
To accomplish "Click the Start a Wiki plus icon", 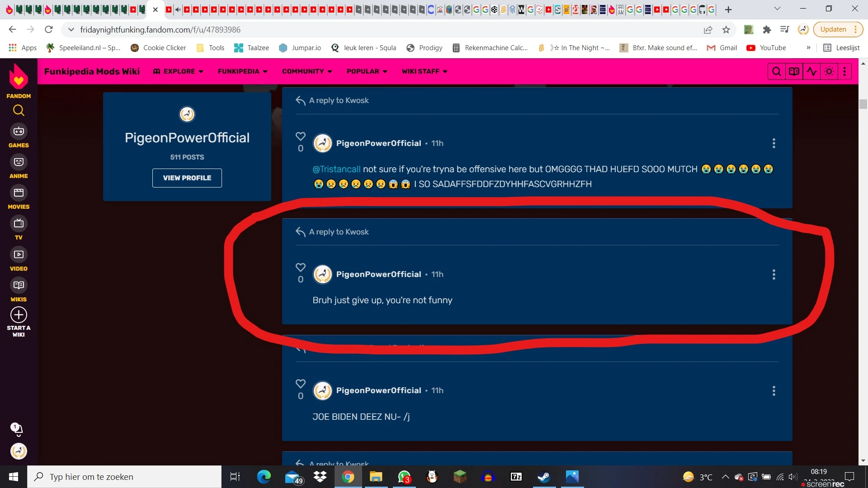I will click(19, 315).
